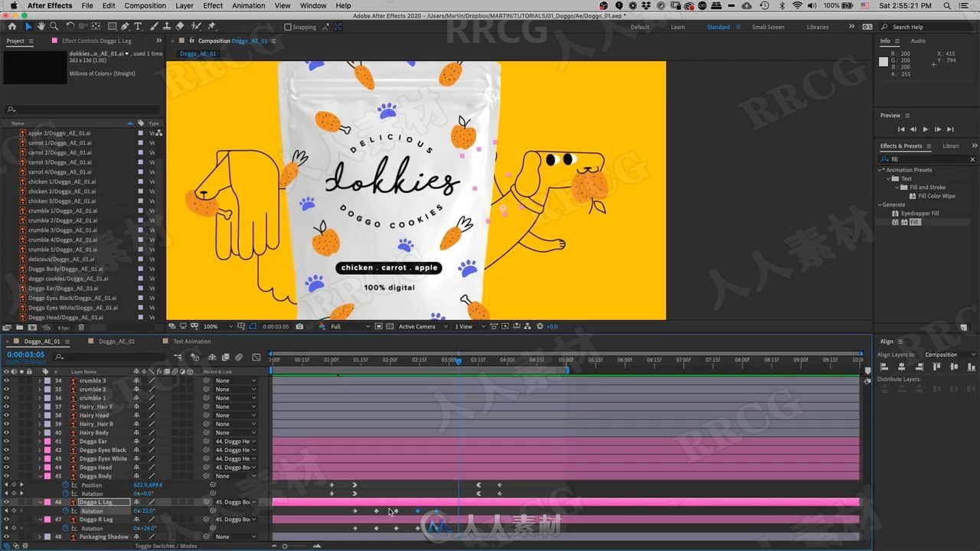Click the Home icon in the toolbar
The image size is (980, 551).
coord(12,26)
